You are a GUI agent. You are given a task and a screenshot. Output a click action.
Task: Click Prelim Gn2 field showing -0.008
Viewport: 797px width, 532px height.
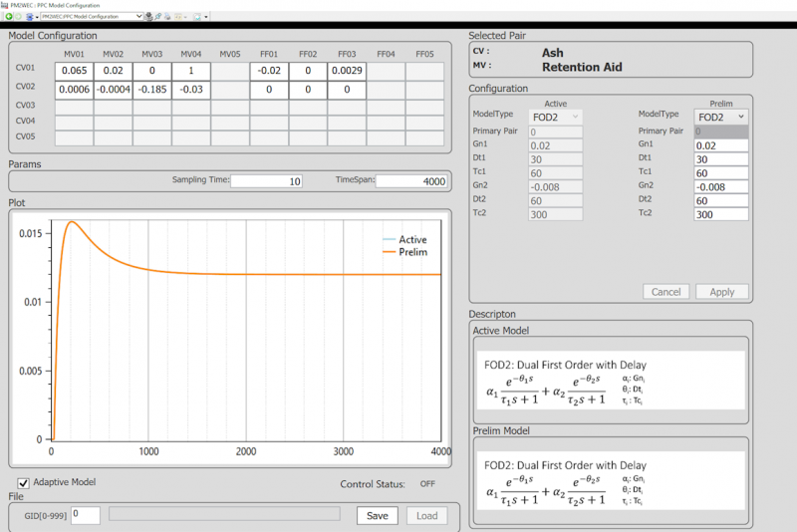pyautogui.click(x=720, y=186)
